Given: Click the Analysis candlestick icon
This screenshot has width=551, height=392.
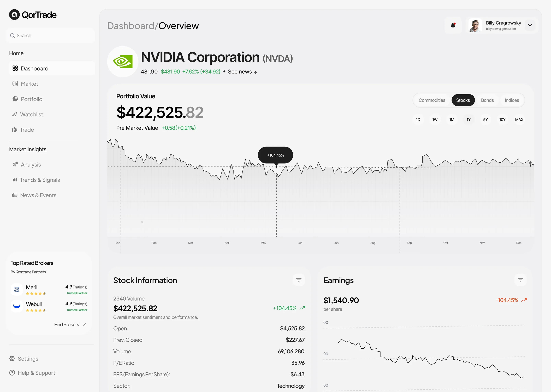Looking at the screenshot, I should tap(15, 164).
